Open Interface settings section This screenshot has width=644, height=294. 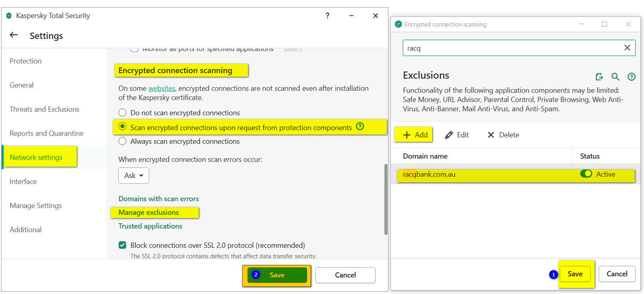click(x=23, y=182)
